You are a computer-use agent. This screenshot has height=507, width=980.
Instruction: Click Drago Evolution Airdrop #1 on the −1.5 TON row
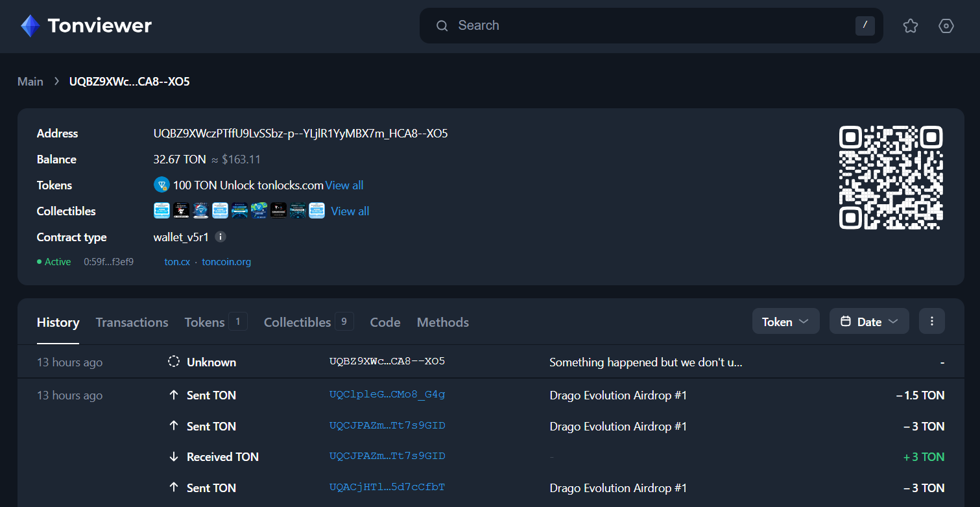coord(618,395)
